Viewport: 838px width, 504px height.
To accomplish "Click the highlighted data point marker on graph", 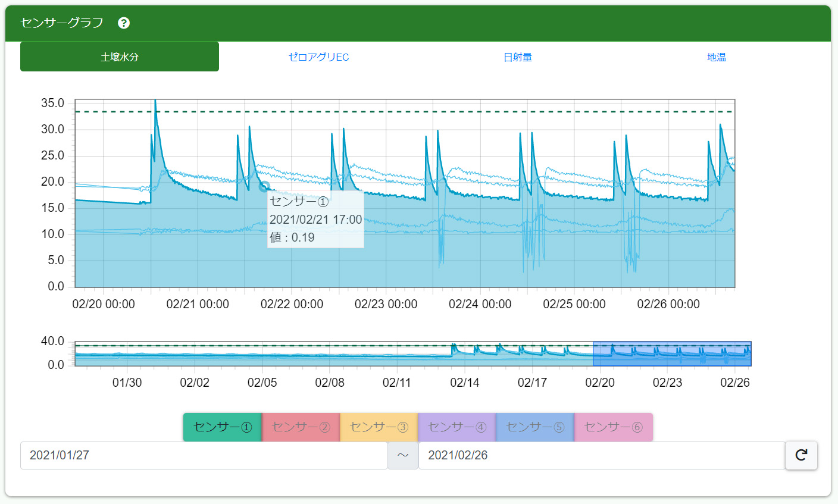I will pyautogui.click(x=264, y=186).
